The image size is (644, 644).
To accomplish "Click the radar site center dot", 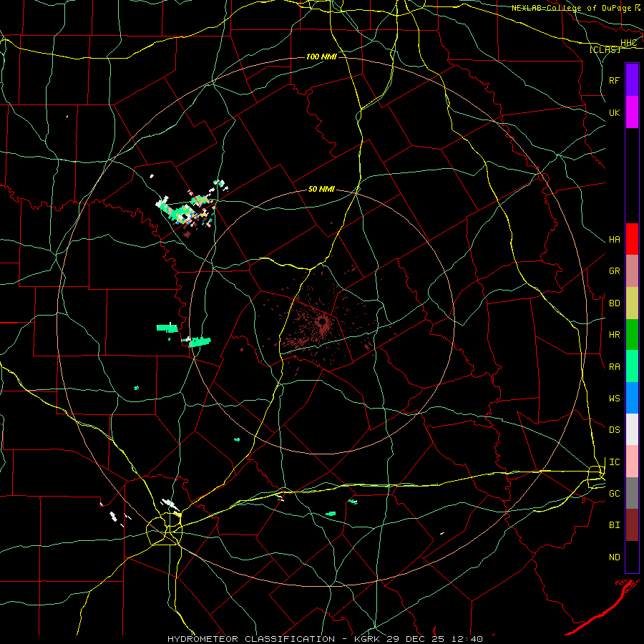I will click(323, 321).
